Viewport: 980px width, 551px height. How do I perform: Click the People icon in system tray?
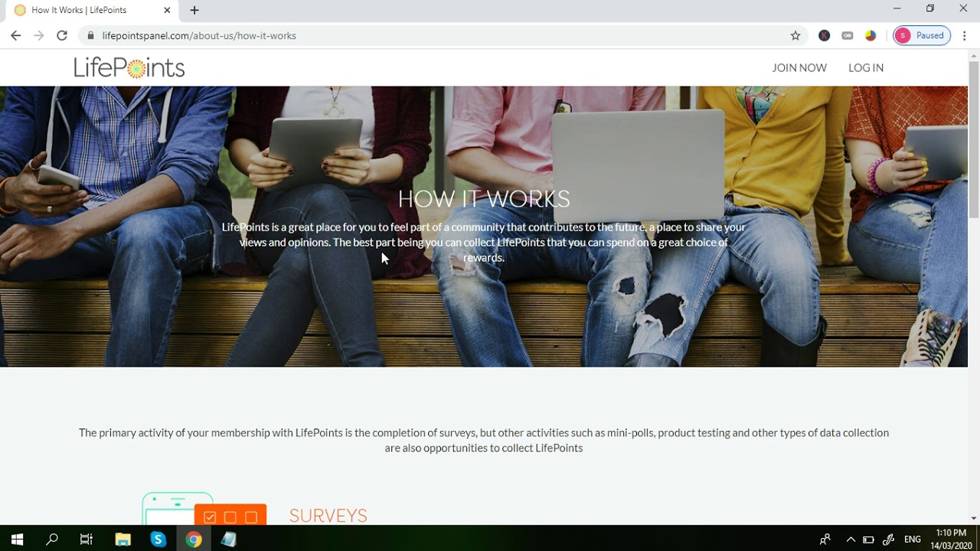pos(825,539)
